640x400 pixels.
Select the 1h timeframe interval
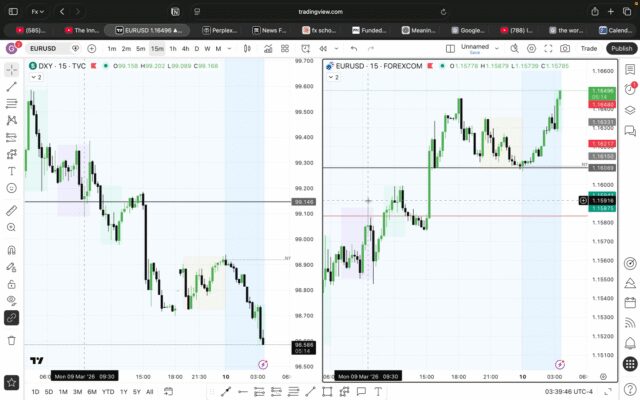tap(172, 48)
